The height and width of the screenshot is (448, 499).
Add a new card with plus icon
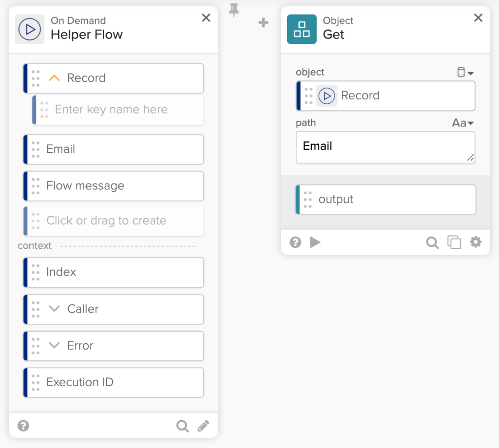263,23
